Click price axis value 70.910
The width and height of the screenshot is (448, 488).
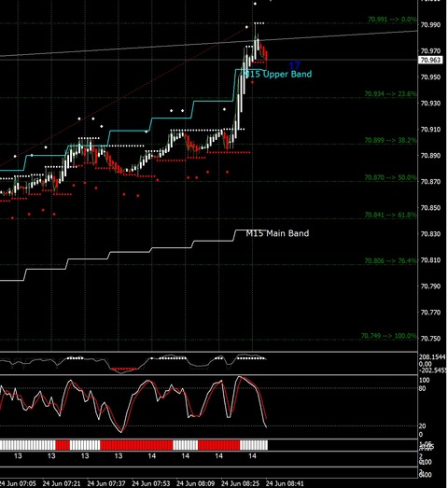430,129
